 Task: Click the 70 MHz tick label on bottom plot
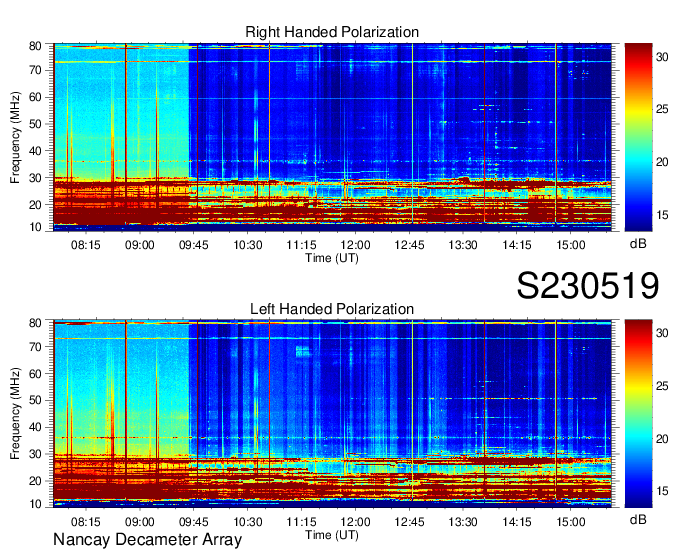pyautogui.click(x=35, y=347)
